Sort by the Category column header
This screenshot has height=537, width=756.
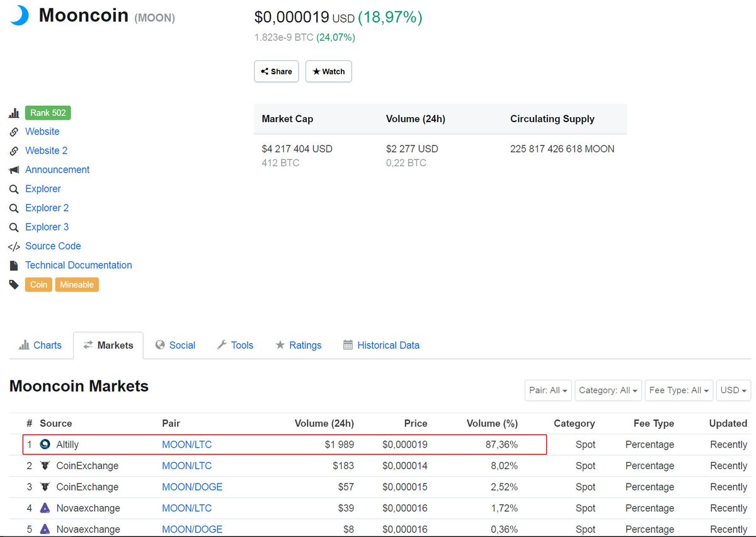[574, 424]
